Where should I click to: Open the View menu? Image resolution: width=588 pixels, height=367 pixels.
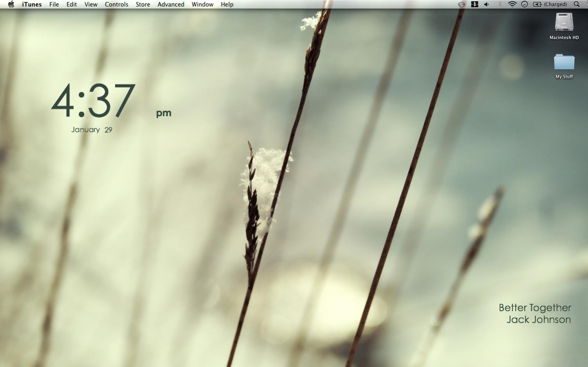pos(91,4)
